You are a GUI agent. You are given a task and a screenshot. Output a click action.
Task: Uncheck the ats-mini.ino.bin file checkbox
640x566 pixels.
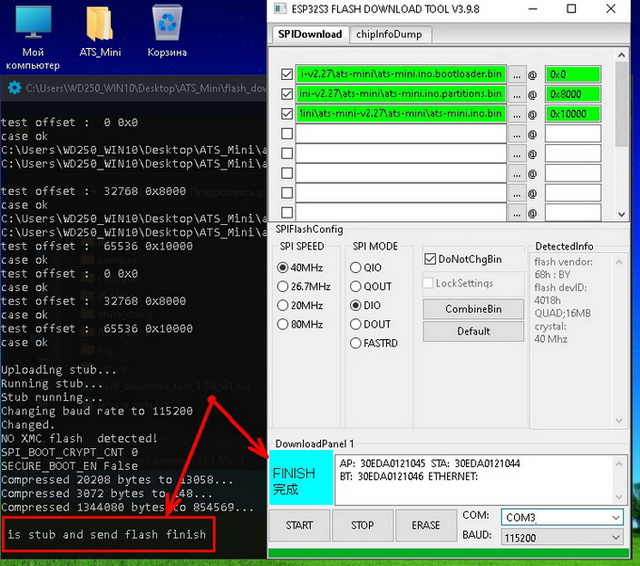tap(287, 113)
